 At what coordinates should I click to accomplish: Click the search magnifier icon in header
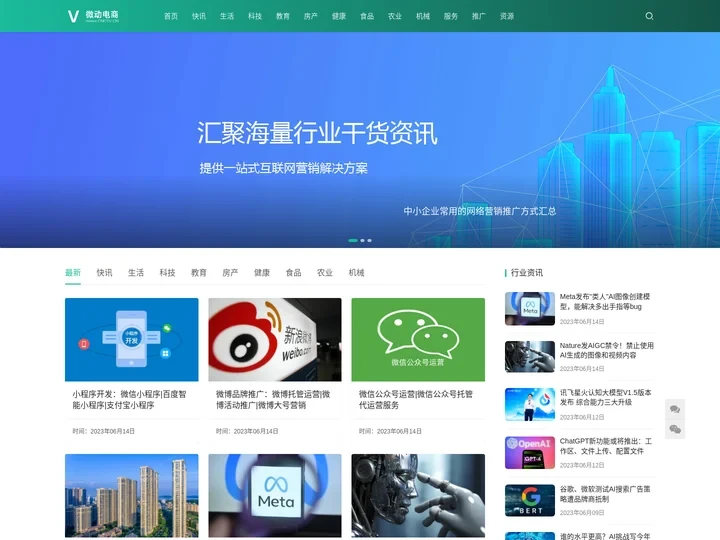[x=649, y=16]
